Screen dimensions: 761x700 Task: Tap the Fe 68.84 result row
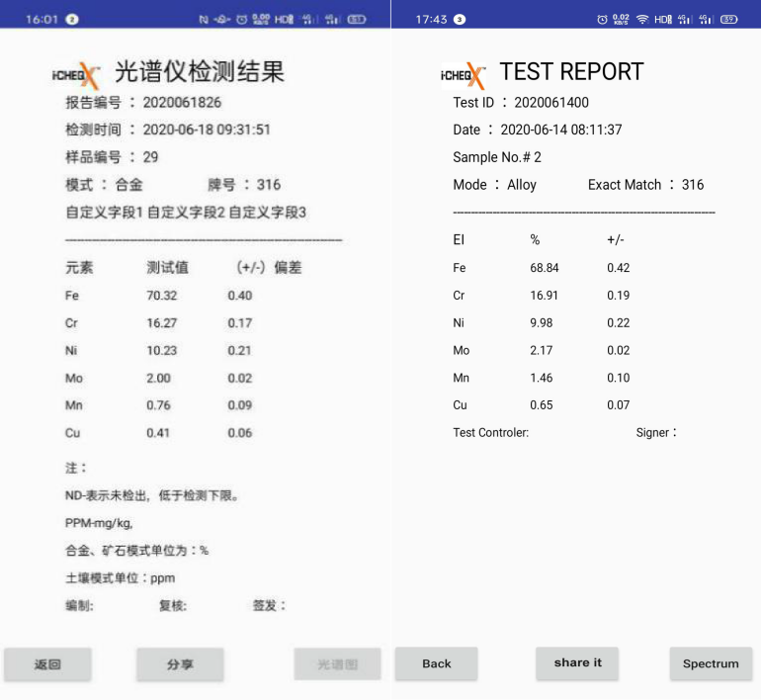pos(542,268)
